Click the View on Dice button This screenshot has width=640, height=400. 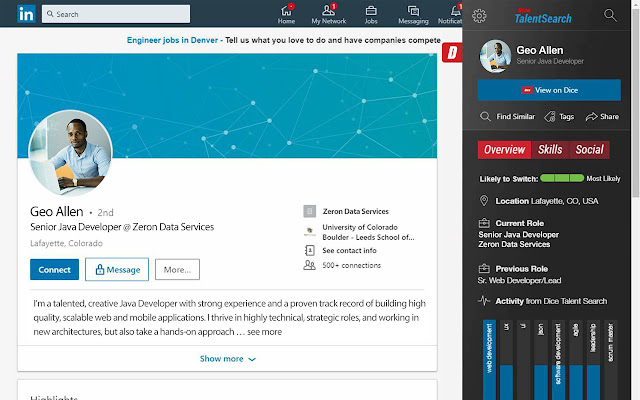pyautogui.click(x=549, y=90)
